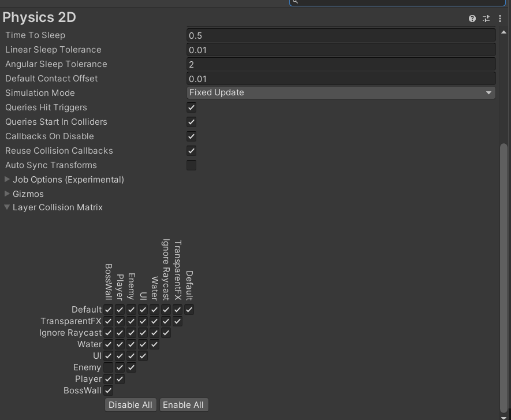Viewport: 511px width, 420px height.
Task: Click the Simulation Mode label
Action: coord(40,93)
